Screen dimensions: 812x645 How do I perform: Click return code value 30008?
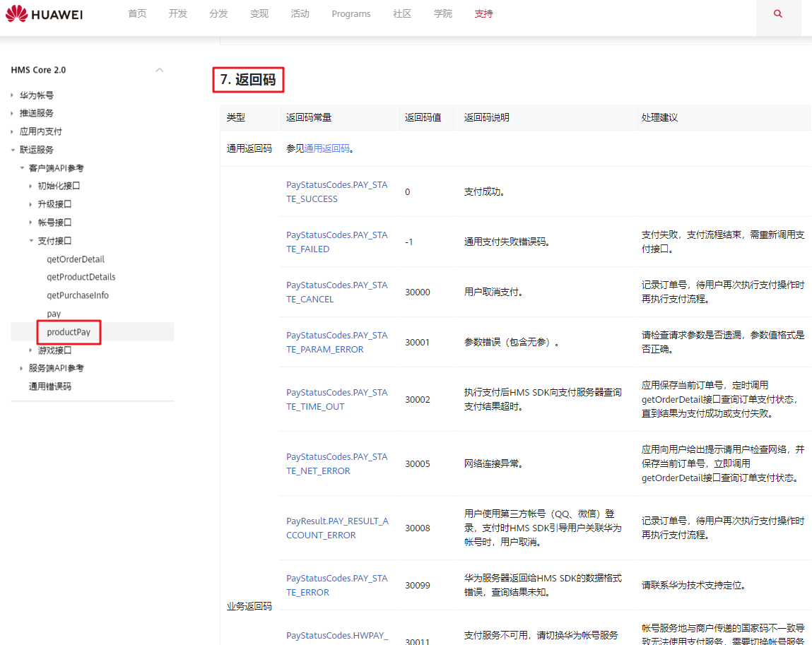point(418,528)
